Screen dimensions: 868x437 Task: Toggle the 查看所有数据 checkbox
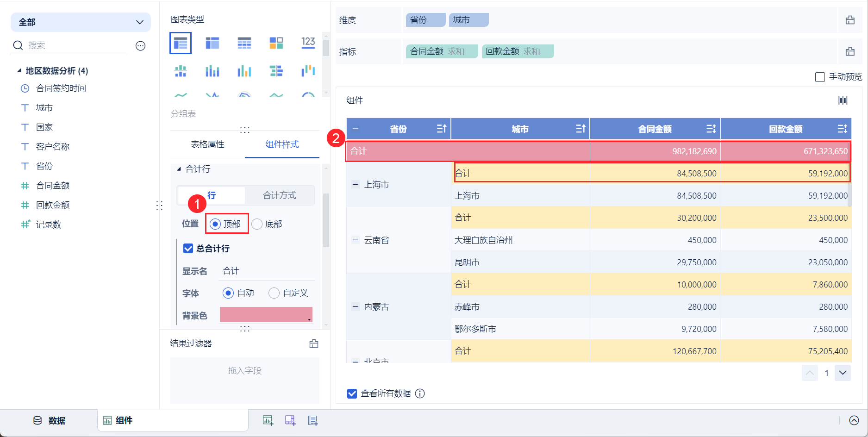(352, 393)
